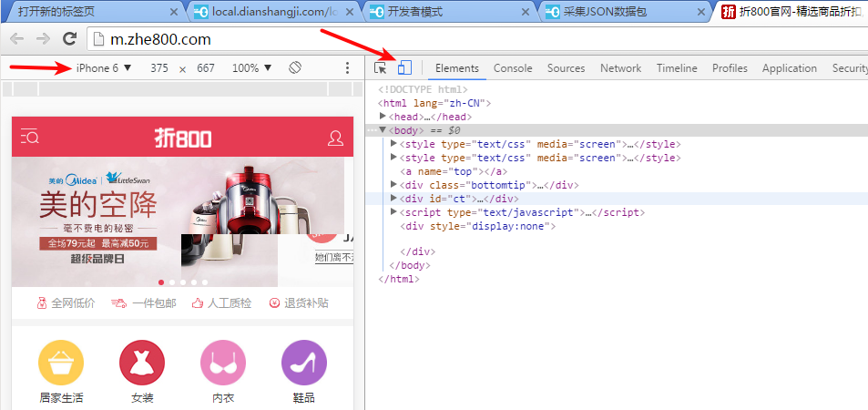The height and width of the screenshot is (410, 868).
Task: Open the 100% zoom level dropdown
Action: 252,68
